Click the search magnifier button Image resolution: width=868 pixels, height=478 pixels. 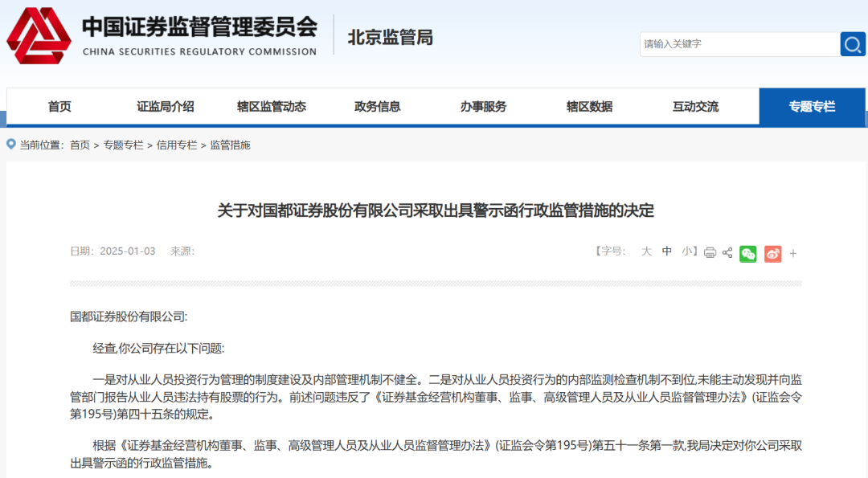click(x=853, y=44)
